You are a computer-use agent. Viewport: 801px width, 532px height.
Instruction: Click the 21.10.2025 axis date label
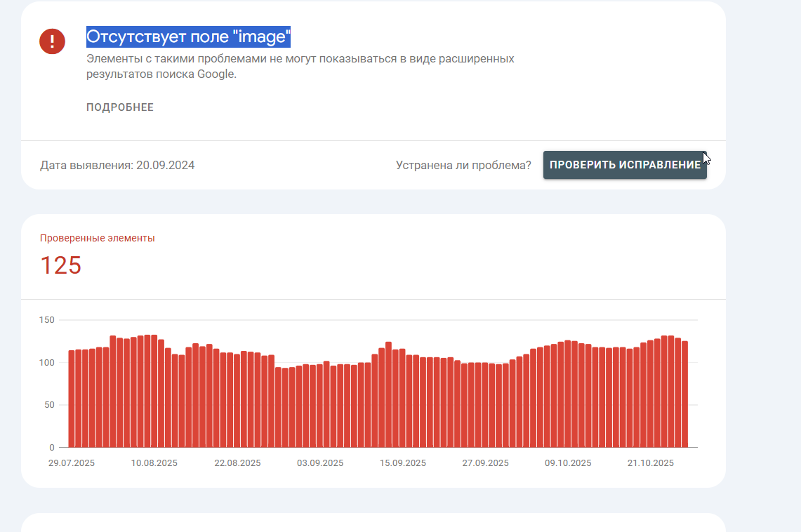(651, 463)
